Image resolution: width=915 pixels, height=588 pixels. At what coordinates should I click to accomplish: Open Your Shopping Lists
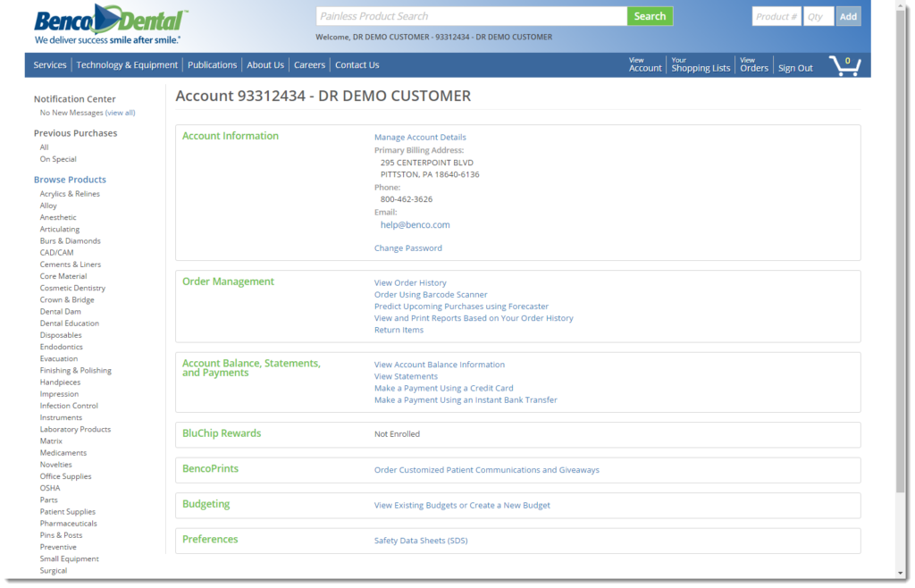[x=700, y=63]
